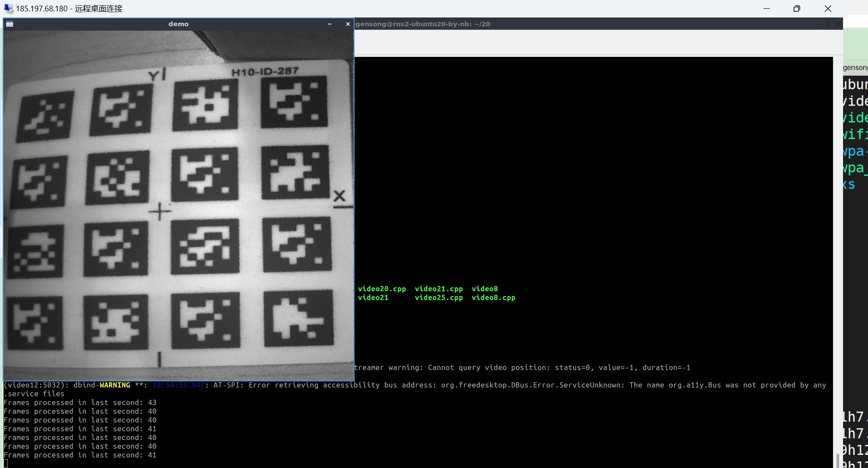This screenshot has height=468, width=868.
Task: Click the center crosshair on marker board
Action: 160,212
